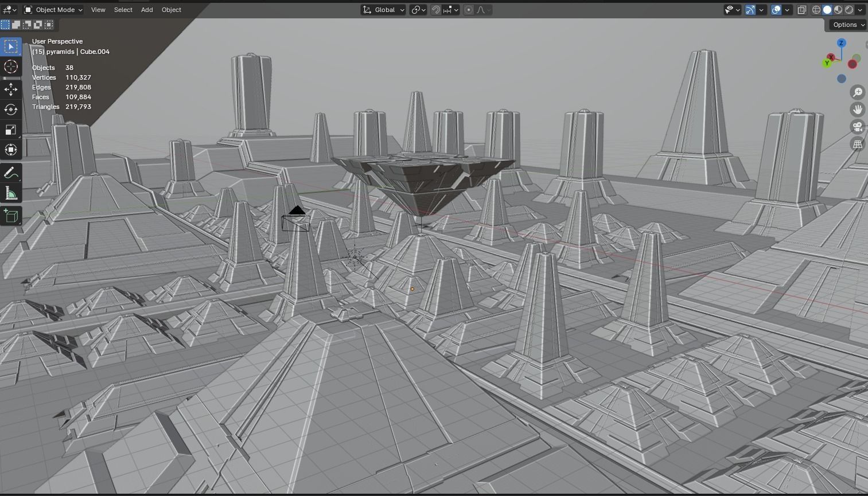Open the Object Mode dropdown

pyautogui.click(x=53, y=10)
